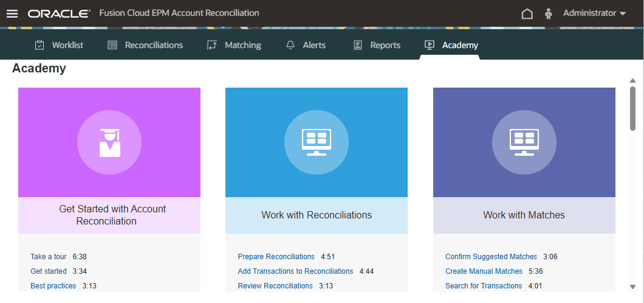Viewport: 644px width, 303px height.
Task: Click the Academy page heading
Action: coord(39,68)
